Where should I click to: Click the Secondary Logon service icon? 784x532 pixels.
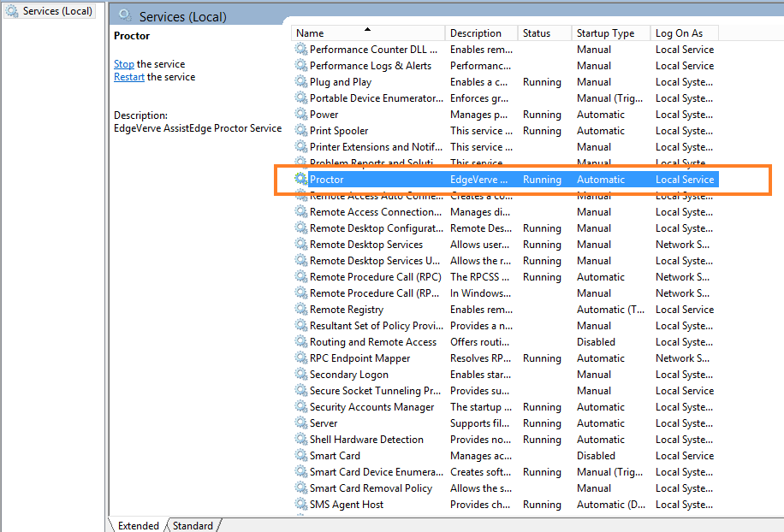tap(300, 374)
